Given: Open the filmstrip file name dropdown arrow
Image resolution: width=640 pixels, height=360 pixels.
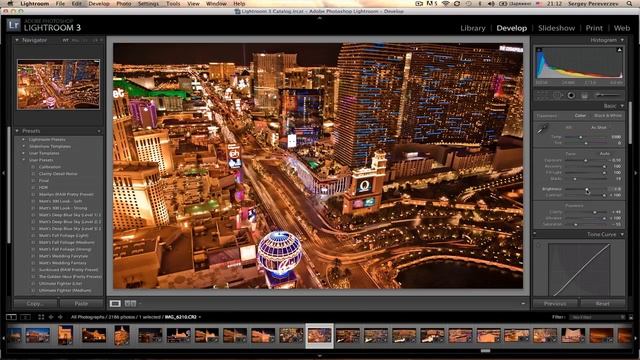Looking at the screenshot, I should point(200,317).
